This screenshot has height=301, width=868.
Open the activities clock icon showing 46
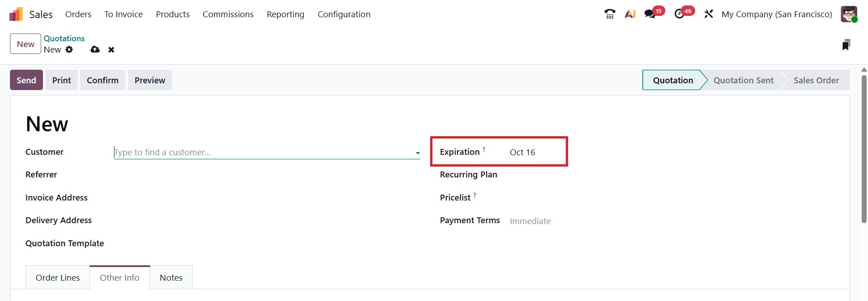[x=679, y=14]
